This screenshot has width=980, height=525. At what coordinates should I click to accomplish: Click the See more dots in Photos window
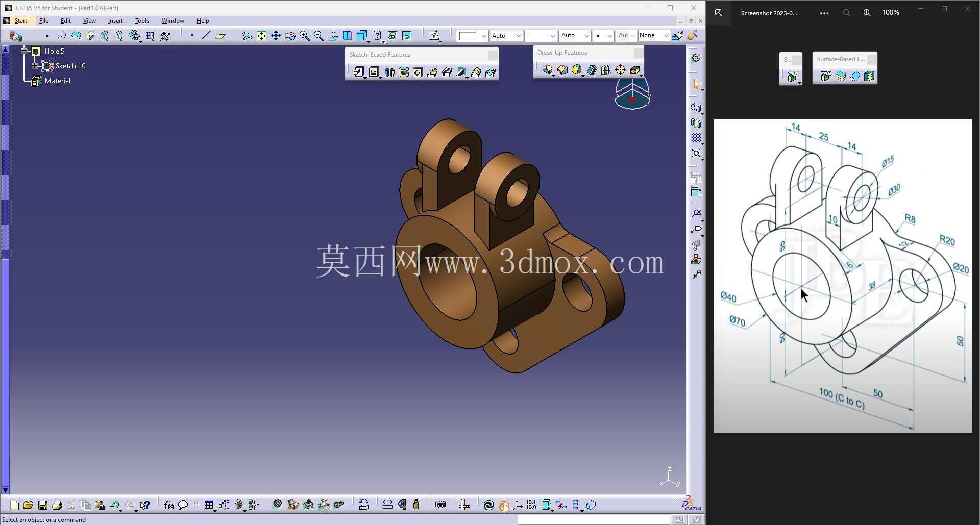824,13
